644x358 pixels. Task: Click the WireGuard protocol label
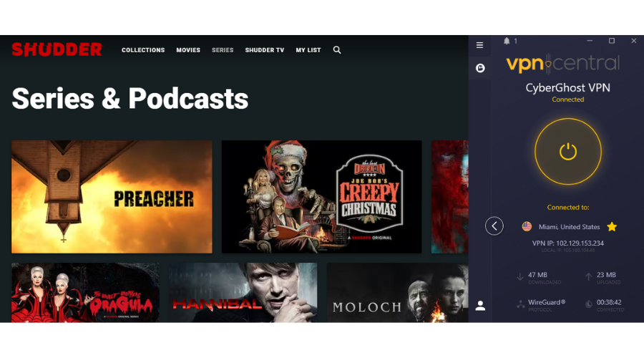(x=547, y=302)
